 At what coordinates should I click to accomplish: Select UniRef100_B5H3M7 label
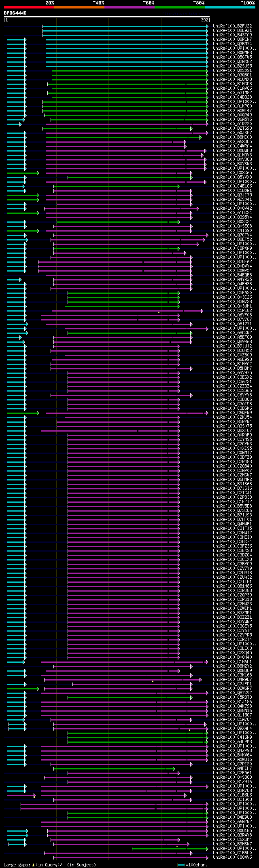point(232,368)
